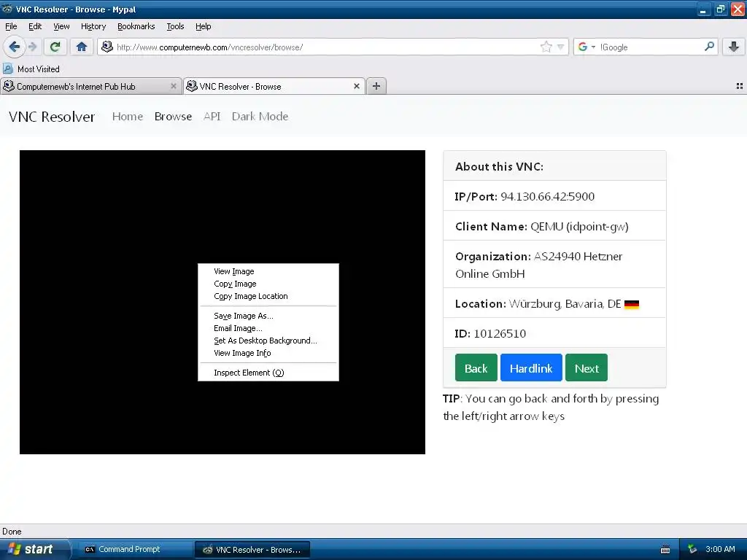Open the Home page icon in toolbar
The image size is (747, 560).
point(82,47)
